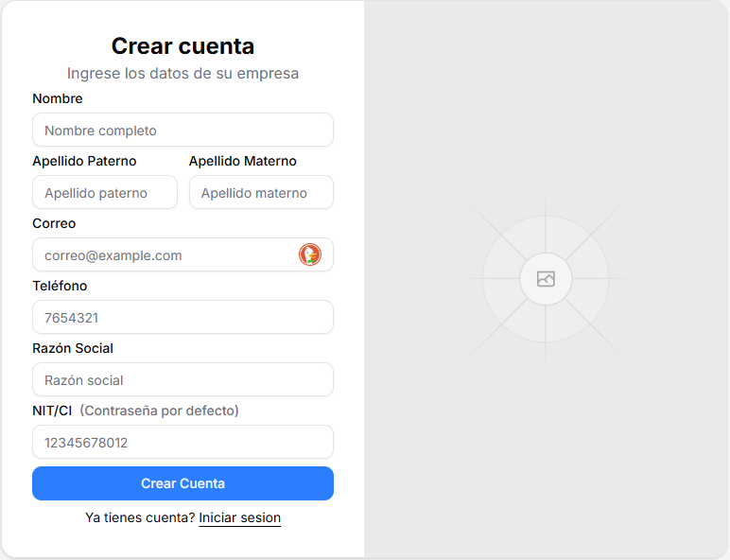The width and height of the screenshot is (730, 560).
Task: Focus the Teléfono field showing 7654321
Action: (x=182, y=318)
